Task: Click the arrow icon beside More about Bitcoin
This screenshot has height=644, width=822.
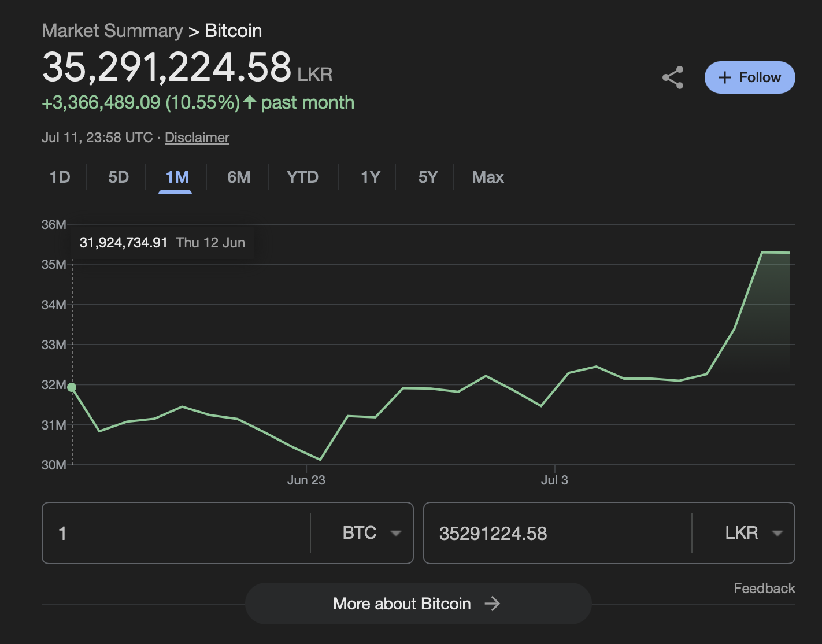Action: (493, 604)
